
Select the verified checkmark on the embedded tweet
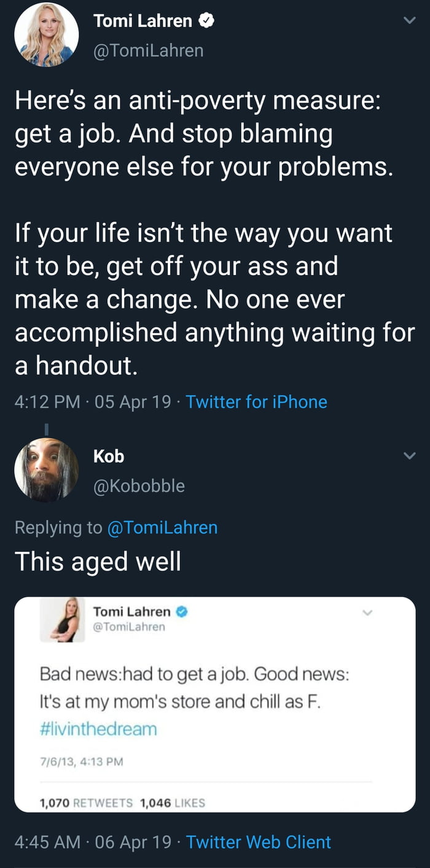(180, 611)
